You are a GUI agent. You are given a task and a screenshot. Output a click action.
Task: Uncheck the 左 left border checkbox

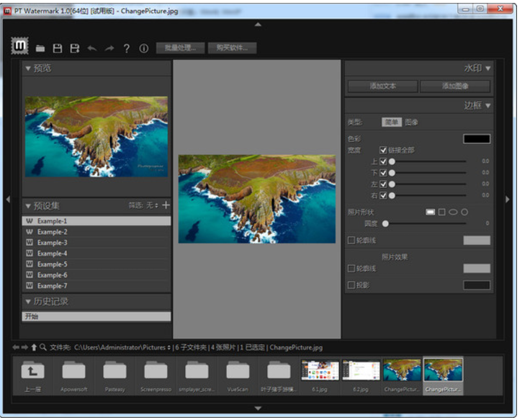[383, 184]
